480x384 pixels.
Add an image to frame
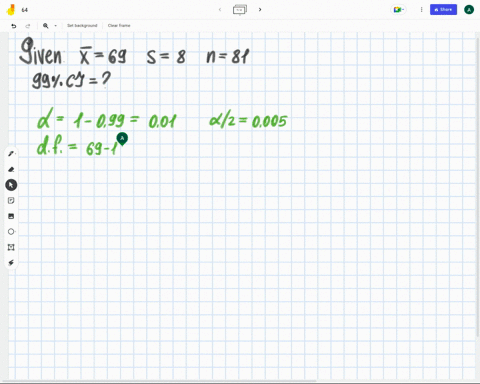point(11,216)
